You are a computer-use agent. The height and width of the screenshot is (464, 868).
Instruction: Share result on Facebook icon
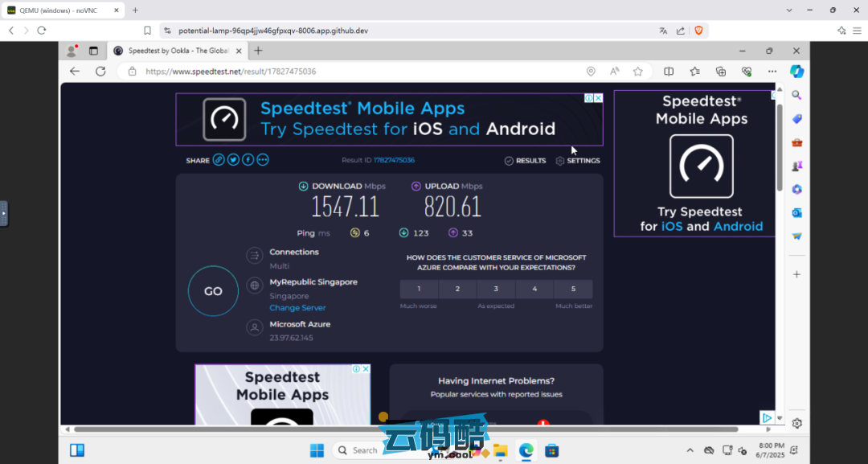248,160
